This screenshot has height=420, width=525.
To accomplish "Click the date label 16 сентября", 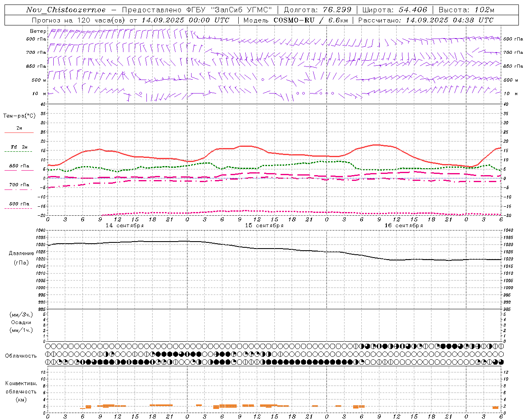I will pyautogui.click(x=404, y=226).
